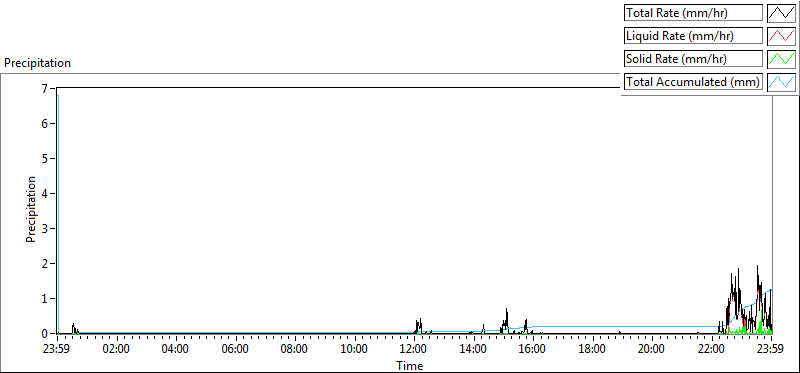The width and height of the screenshot is (800, 373).
Task: Click the black rate peak just after 15:00
Action: (x=507, y=310)
